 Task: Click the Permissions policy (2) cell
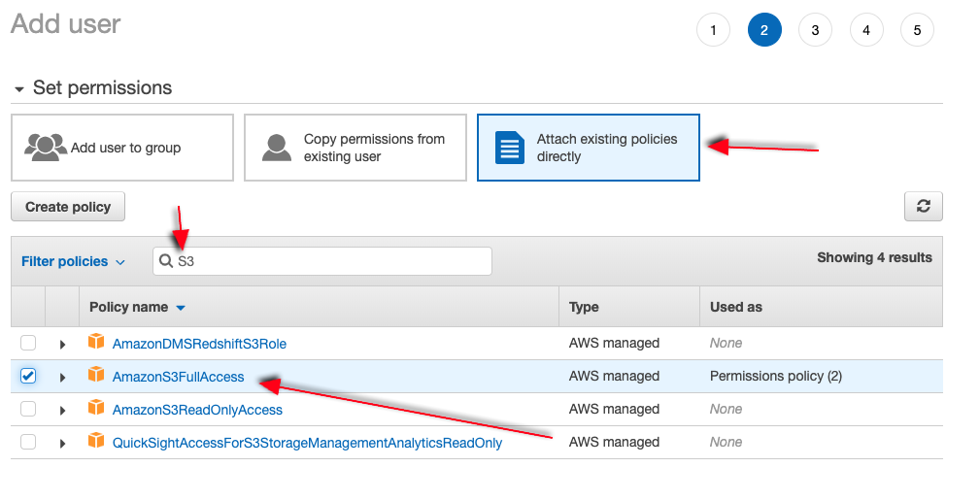(776, 376)
